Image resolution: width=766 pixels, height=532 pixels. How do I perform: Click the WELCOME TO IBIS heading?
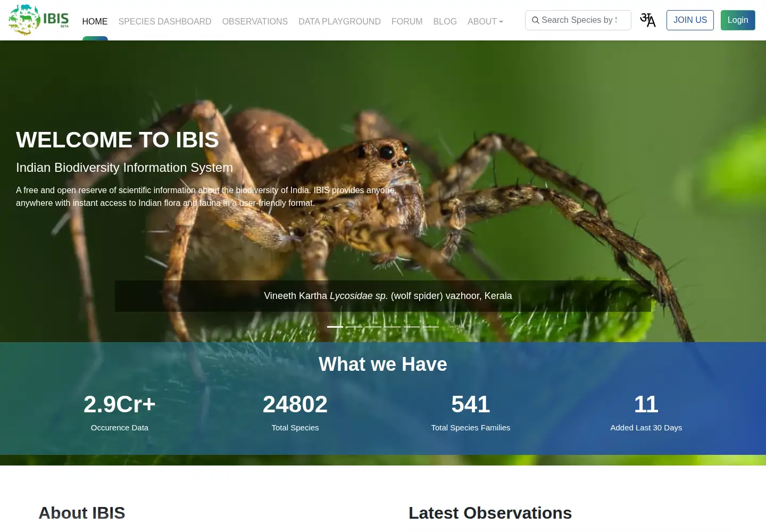coord(118,140)
